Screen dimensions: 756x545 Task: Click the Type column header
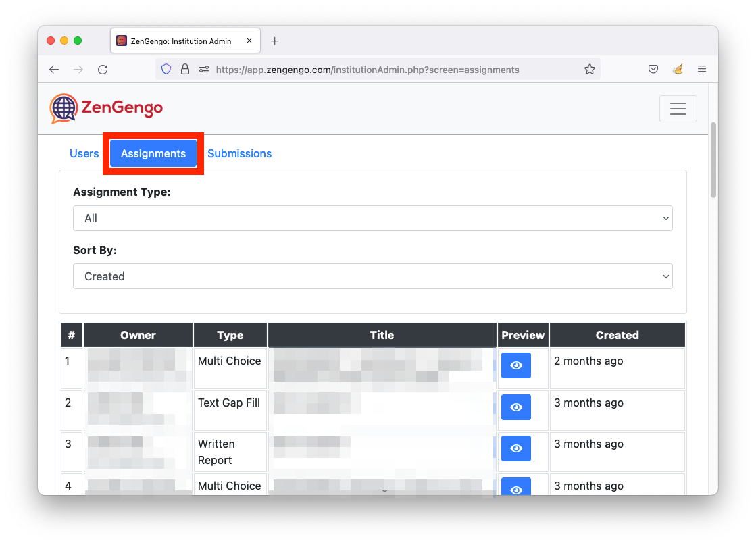230,335
